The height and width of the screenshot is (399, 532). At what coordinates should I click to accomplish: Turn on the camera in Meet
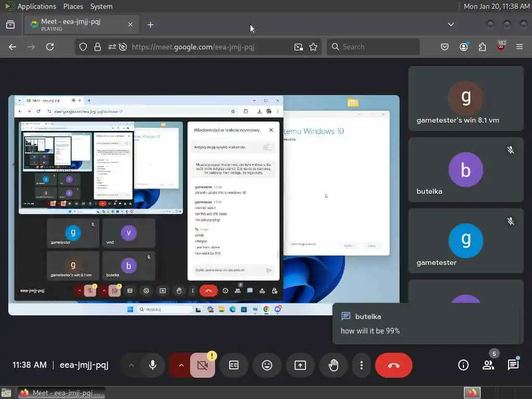pos(203,365)
